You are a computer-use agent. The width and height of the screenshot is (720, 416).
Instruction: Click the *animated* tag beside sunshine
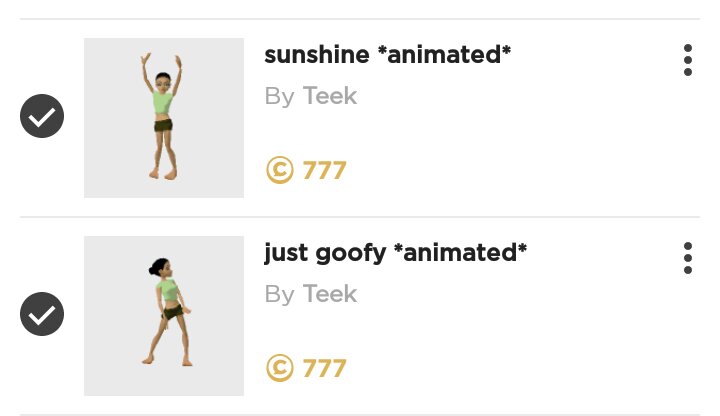444,55
